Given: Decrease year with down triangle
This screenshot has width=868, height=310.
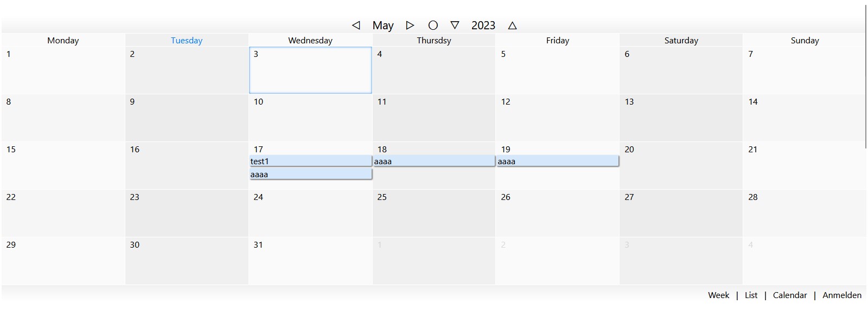Looking at the screenshot, I should click(455, 25).
